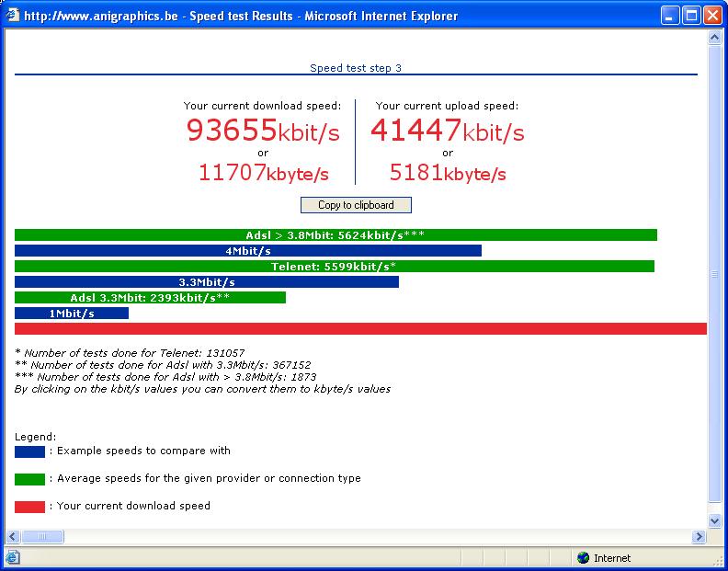728x571 pixels.
Task: Click the 4Mbit/s blue comparison bar
Action: tap(248, 251)
